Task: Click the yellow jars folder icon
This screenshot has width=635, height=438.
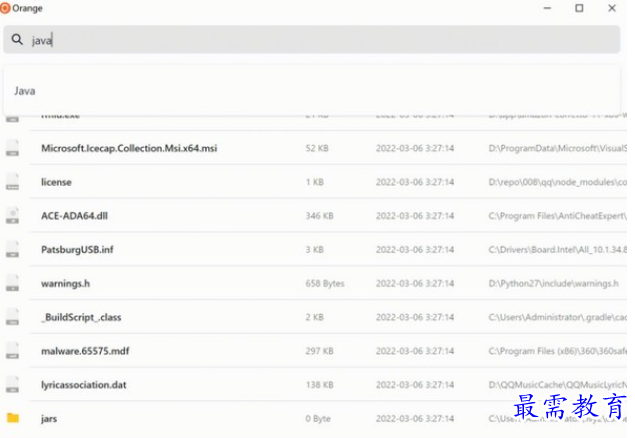Action: (13, 418)
